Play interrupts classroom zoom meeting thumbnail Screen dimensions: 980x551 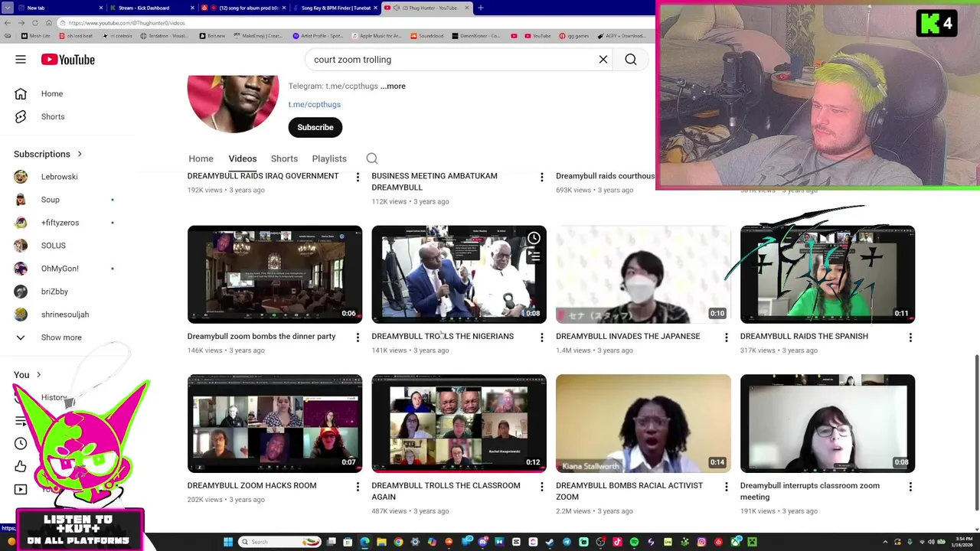point(828,424)
